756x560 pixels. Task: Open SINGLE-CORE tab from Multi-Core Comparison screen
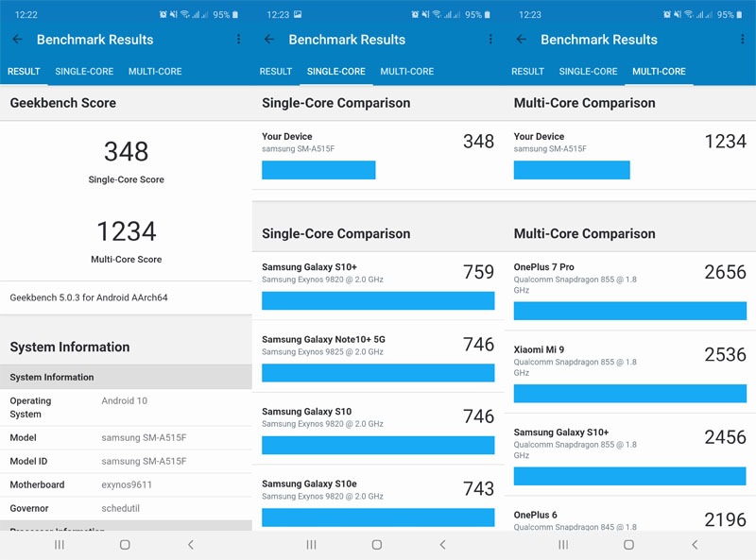tap(588, 72)
